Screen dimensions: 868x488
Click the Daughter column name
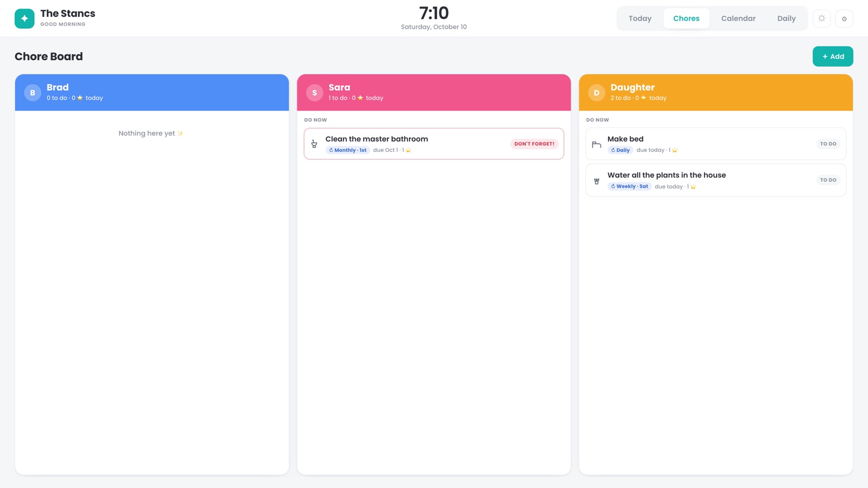pos(633,87)
